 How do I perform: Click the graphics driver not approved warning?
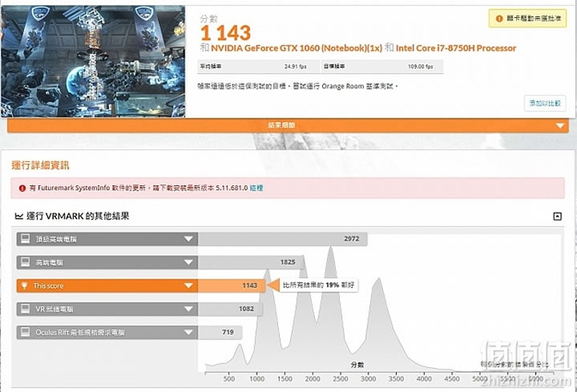point(527,18)
